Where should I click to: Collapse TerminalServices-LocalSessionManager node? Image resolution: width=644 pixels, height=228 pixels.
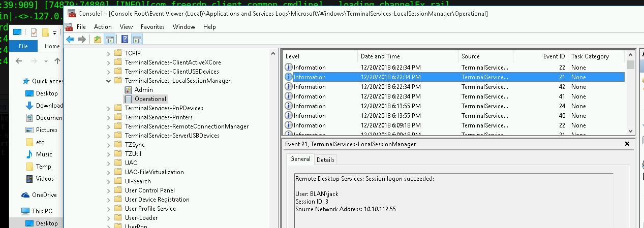pyautogui.click(x=108, y=81)
